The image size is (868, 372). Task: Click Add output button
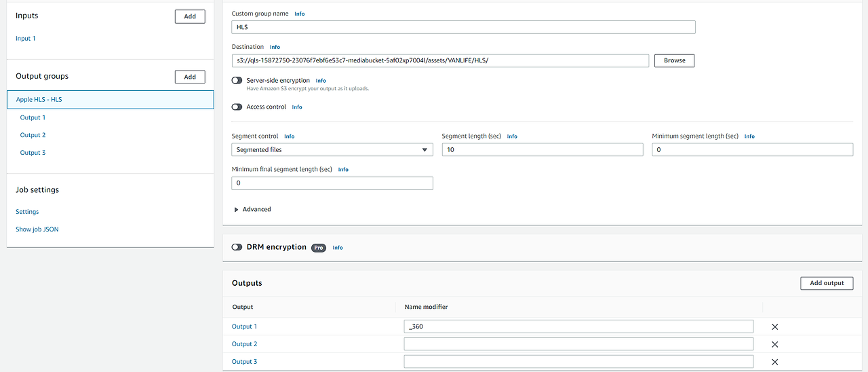click(827, 283)
